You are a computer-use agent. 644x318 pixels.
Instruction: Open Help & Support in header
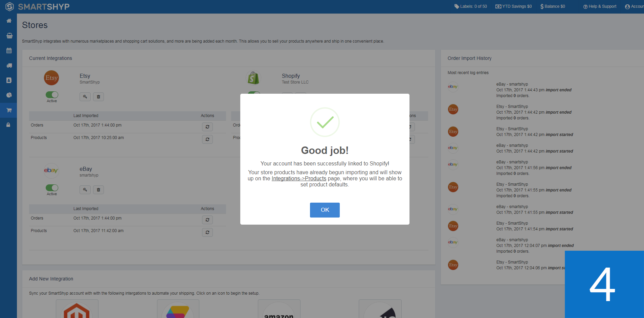pos(600,6)
